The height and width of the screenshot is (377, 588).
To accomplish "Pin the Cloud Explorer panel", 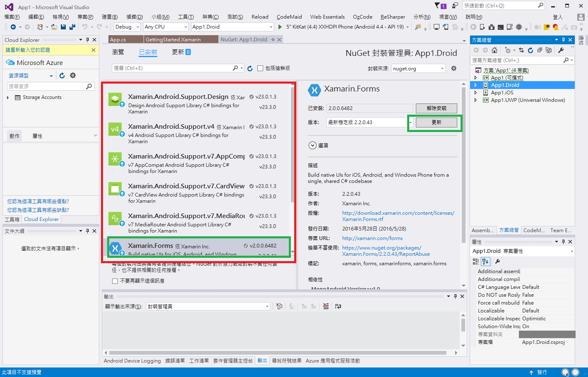I will (87, 40).
